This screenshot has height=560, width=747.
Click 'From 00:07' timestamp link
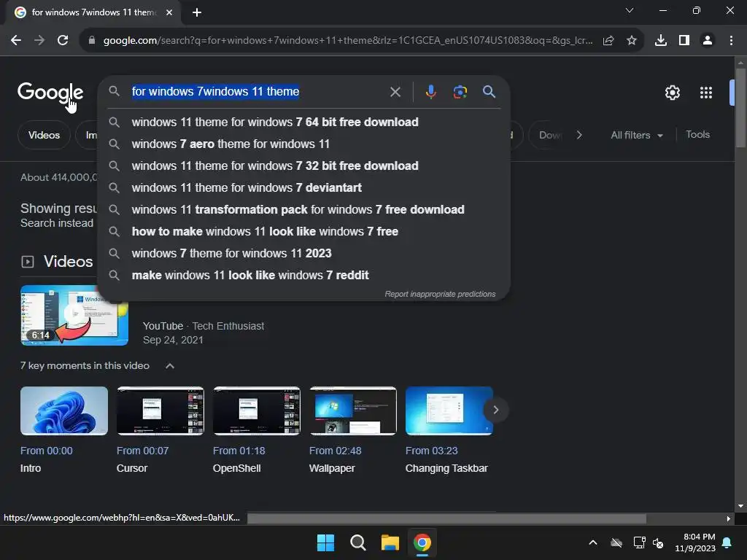[x=142, y=451]
